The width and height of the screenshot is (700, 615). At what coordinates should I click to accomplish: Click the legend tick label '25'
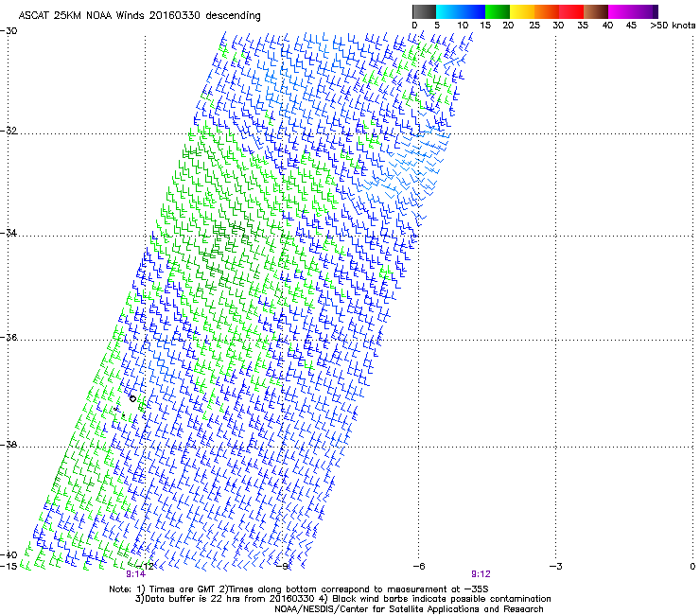click(534, 26)
